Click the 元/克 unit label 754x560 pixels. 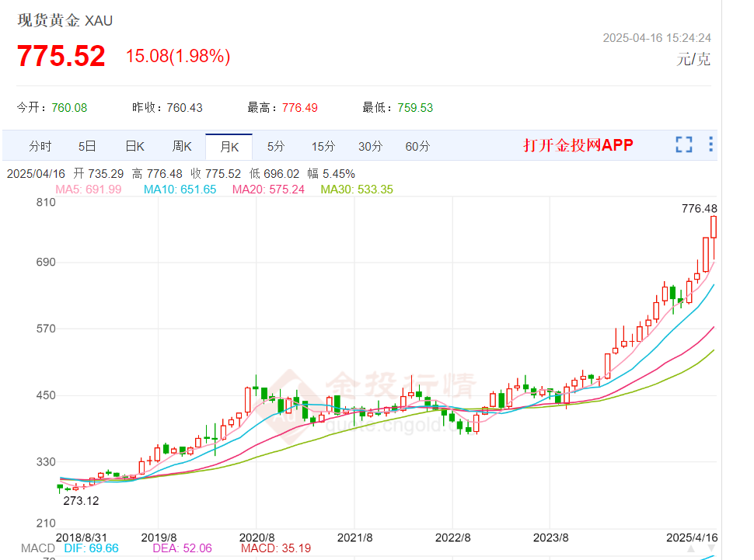[x=693, y=60]
